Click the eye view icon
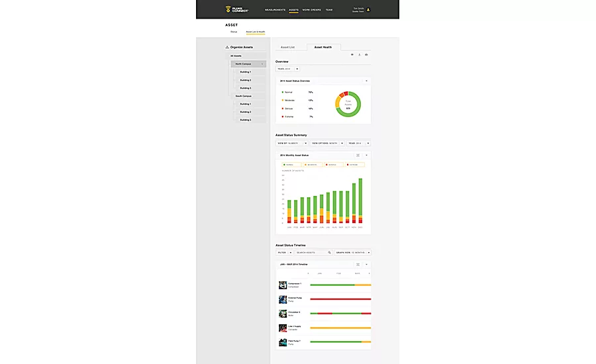Viewport: 596px width, 364px height. click(x=352, y=54)
